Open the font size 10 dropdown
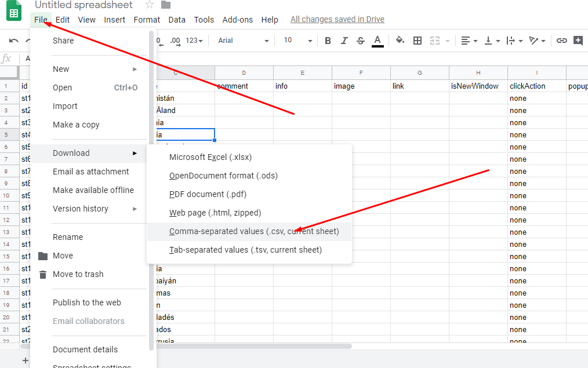Image resolution: width=588 pixels, height=368 pixels. [x=297, y=41]
